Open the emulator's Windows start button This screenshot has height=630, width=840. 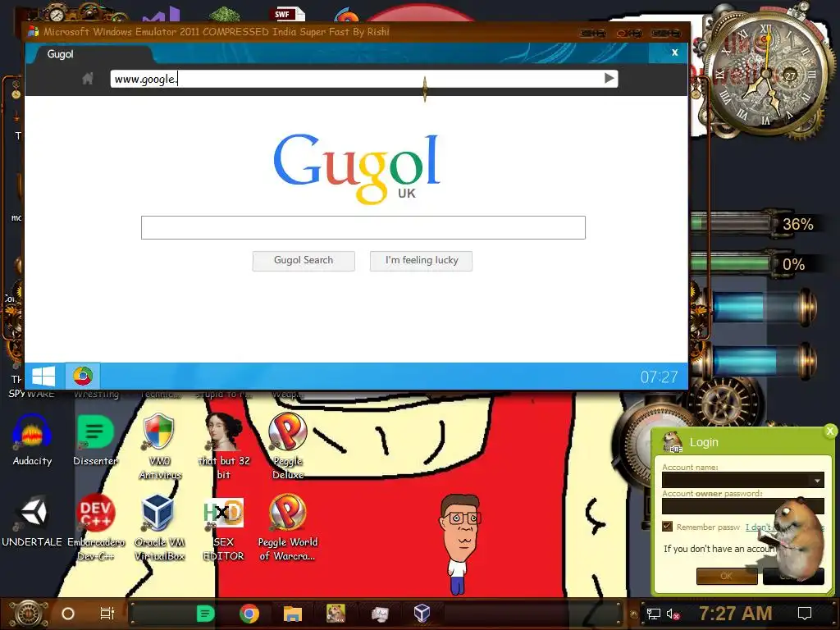tap(43, 376)
